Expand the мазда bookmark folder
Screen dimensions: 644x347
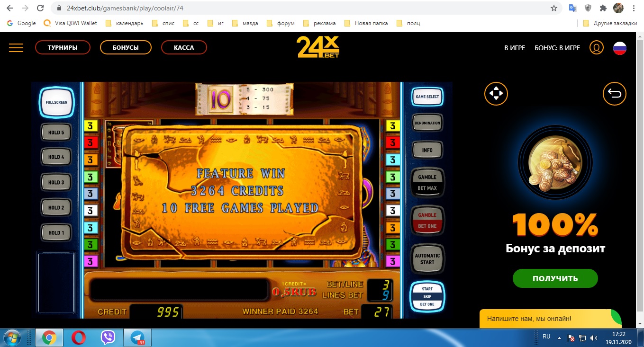[x=245, y=23]
